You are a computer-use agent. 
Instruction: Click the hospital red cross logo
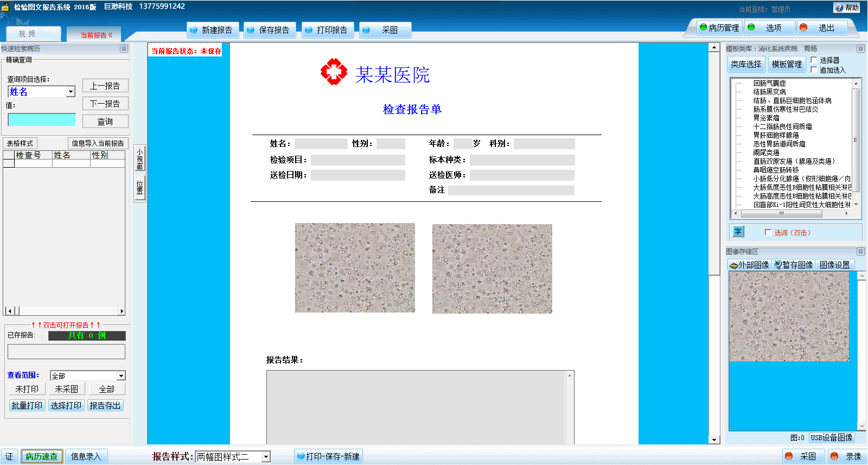pyautogui.click(x=334, y=72)
